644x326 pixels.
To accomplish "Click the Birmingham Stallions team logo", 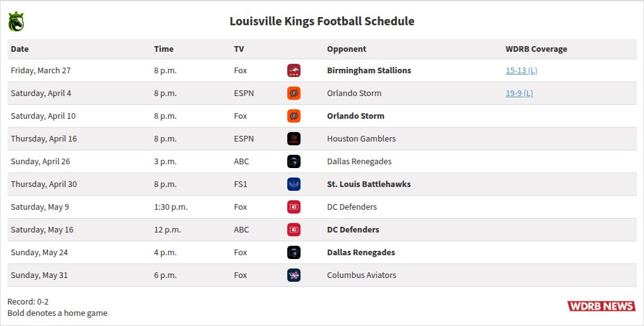I will [294, 71].
